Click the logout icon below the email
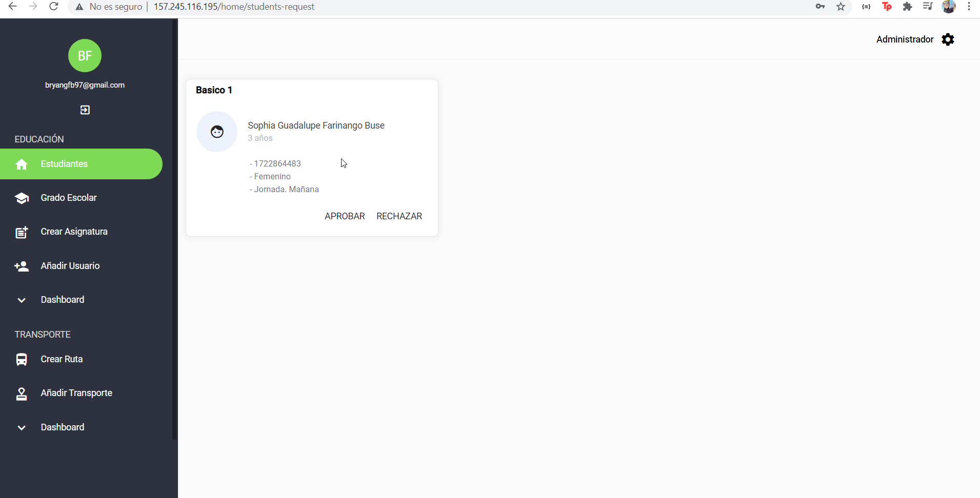Viewport: 980px width, 498px height. pos(85,110)
